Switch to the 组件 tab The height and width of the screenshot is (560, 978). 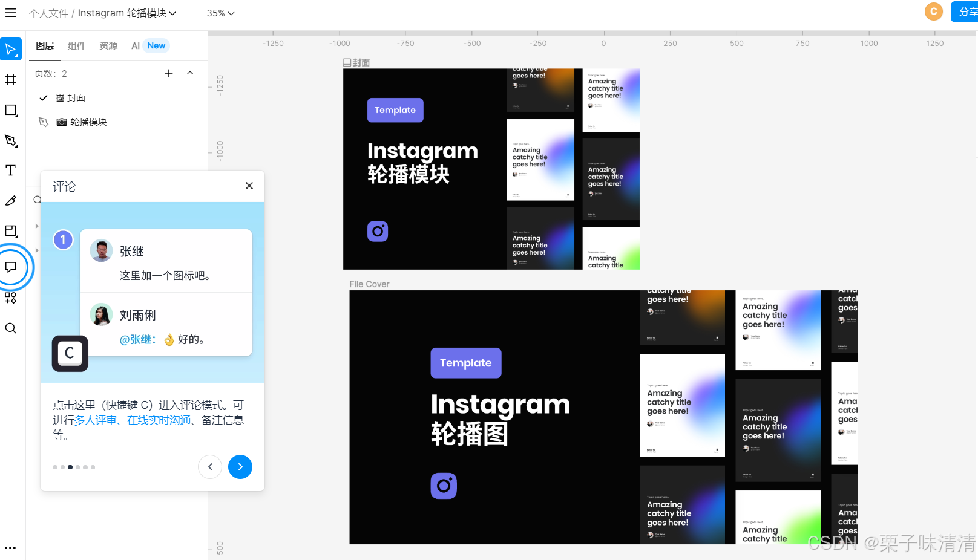[x=77, y=46]
